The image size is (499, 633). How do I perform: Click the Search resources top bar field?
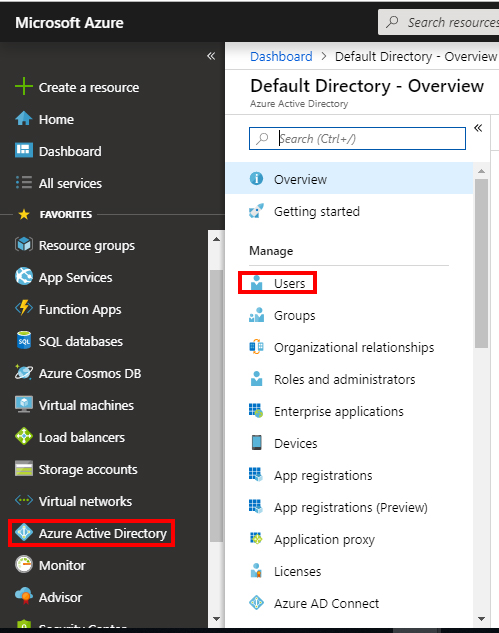click(438, 22)
